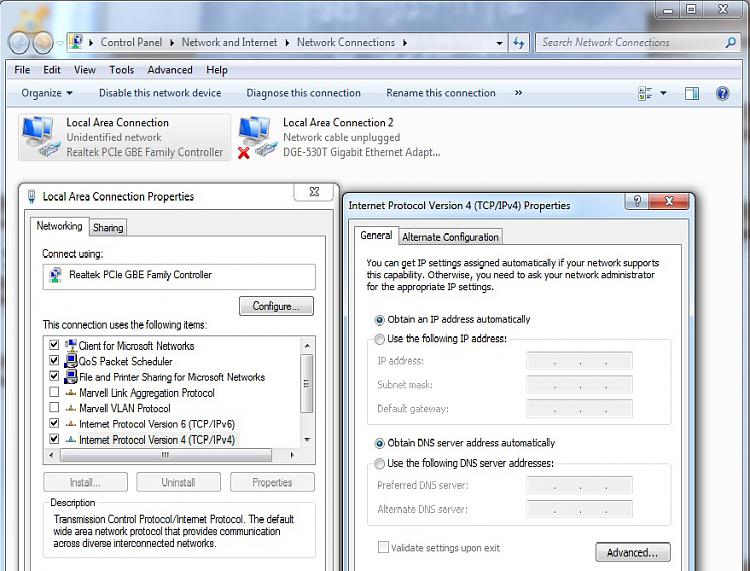This screenshot has height=571, width=750.
Task: Open the File menu
Action: tap(22, 70)
